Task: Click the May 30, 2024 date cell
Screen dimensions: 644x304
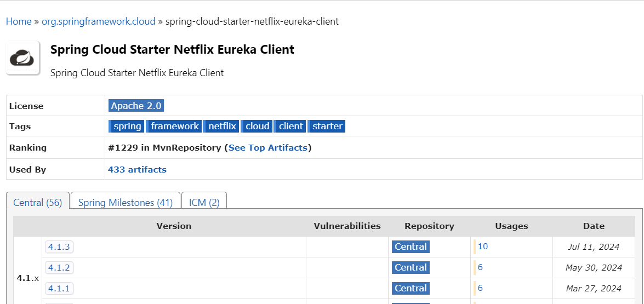Action: [594, 268]
